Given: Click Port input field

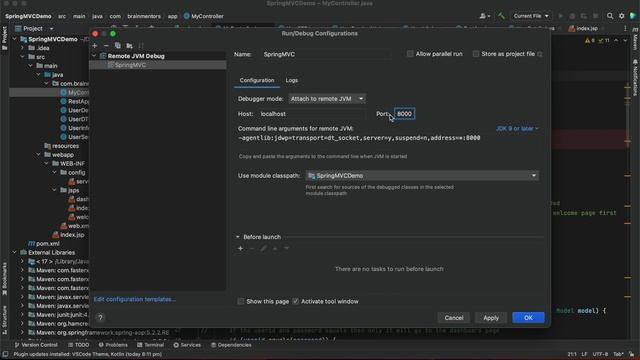Looking at the screenshot, I should [404, 114].
